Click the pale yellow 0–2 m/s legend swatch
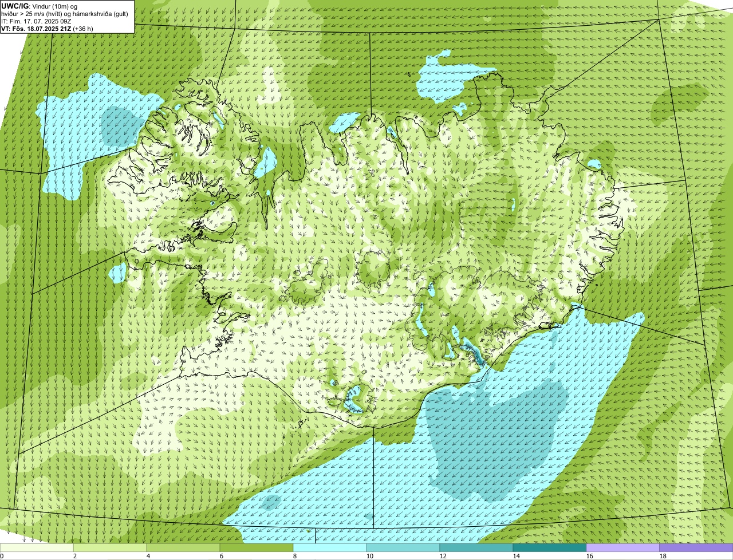 37,548
